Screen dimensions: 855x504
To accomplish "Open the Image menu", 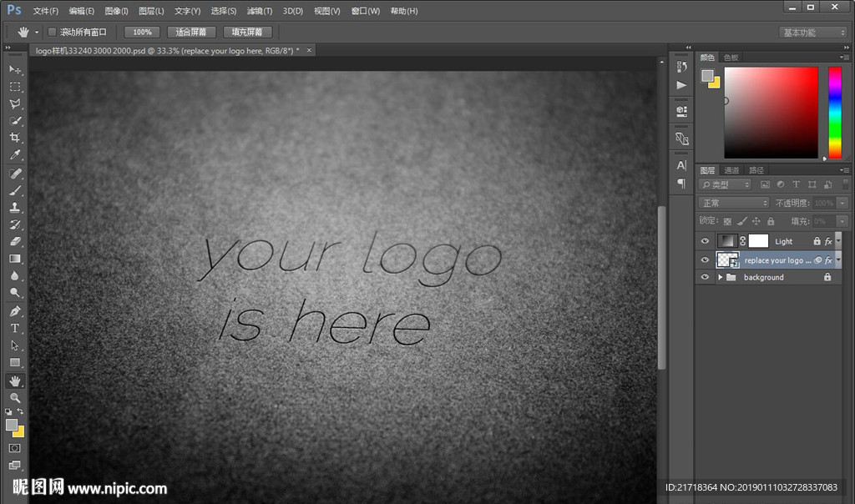I will coord(116,11).
